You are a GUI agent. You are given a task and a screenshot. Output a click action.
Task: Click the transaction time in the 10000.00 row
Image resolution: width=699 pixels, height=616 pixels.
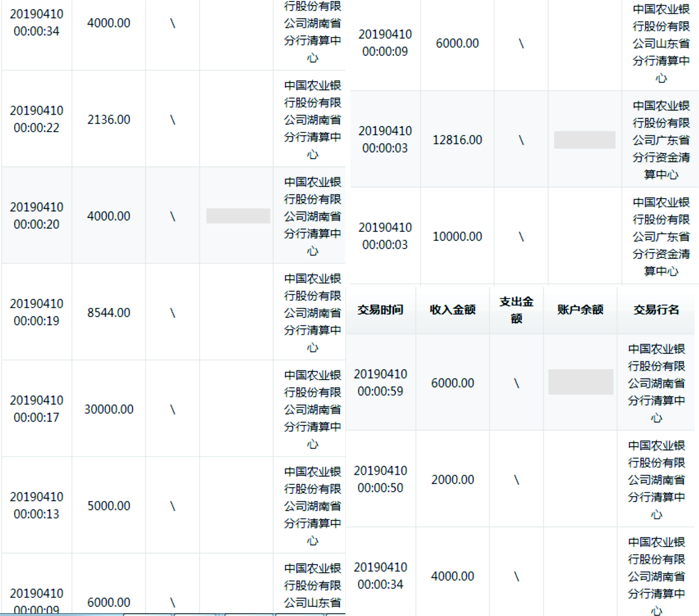tap(385, 236)
